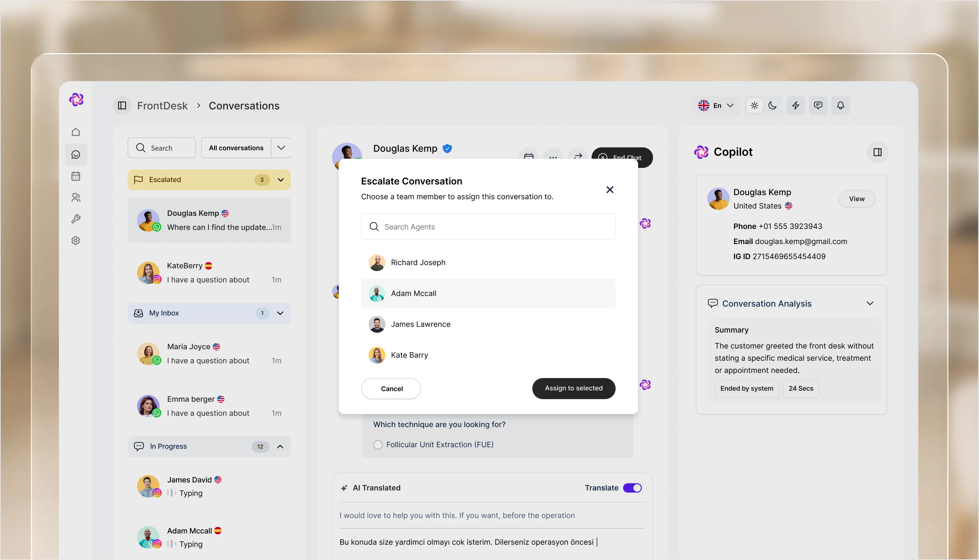Screen dimensions: 979x560
Task: Click the Search Agents input field
Action: 488,227
